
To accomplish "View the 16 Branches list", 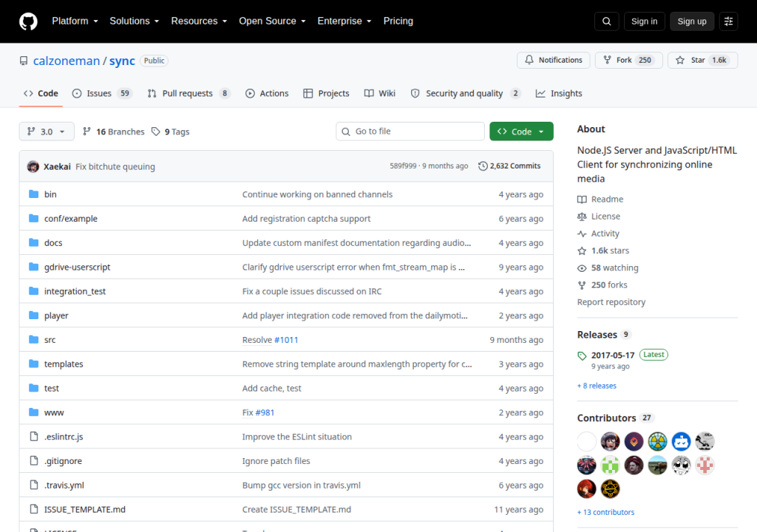I will (x=113, y=132).
